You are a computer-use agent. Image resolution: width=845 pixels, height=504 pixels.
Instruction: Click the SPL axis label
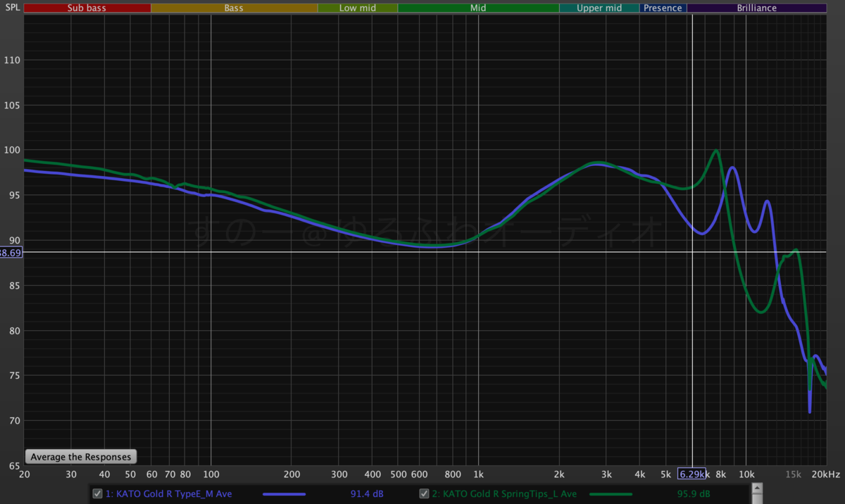point(11,8)
